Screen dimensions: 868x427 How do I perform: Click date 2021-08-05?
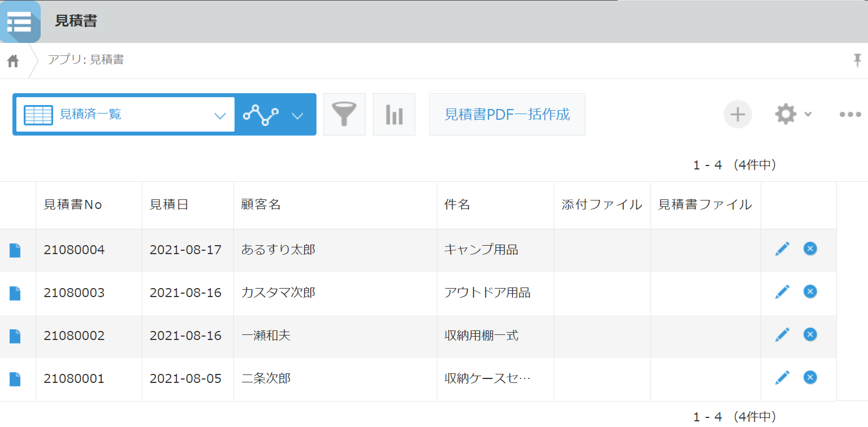(x=185, y=378)
